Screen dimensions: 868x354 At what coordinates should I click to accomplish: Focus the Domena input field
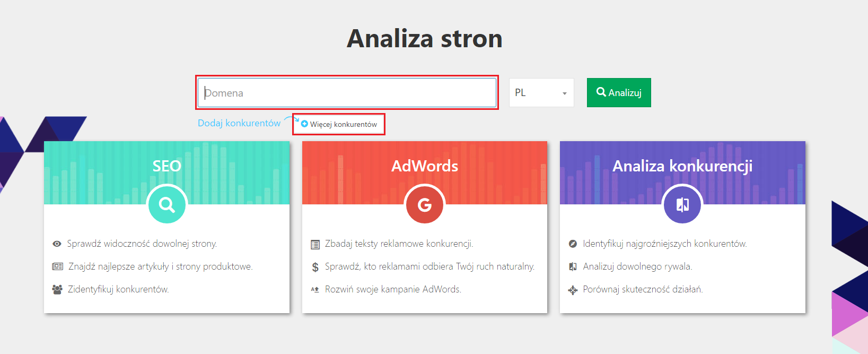coord(347,93)
